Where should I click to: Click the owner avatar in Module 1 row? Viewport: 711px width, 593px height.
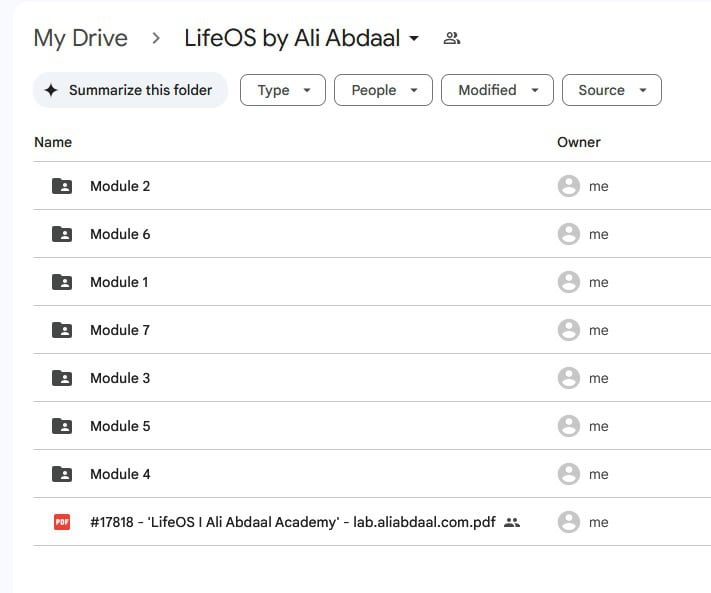click(569, 282)
